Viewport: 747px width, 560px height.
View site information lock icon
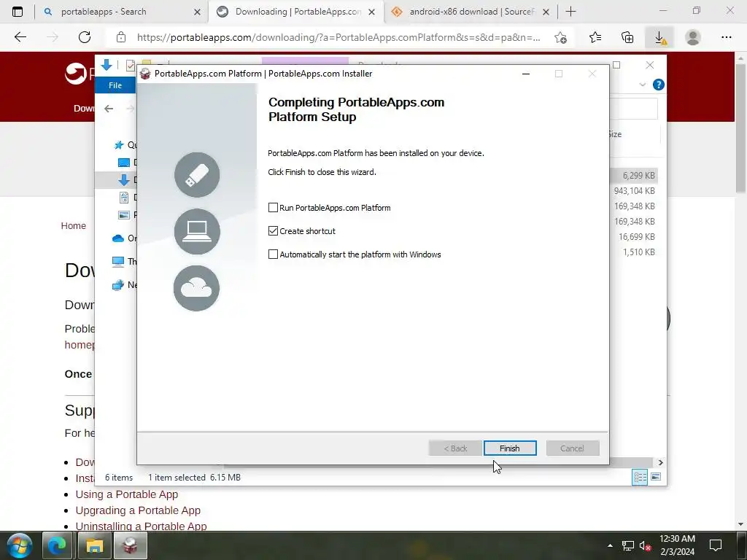click(121, 37)
